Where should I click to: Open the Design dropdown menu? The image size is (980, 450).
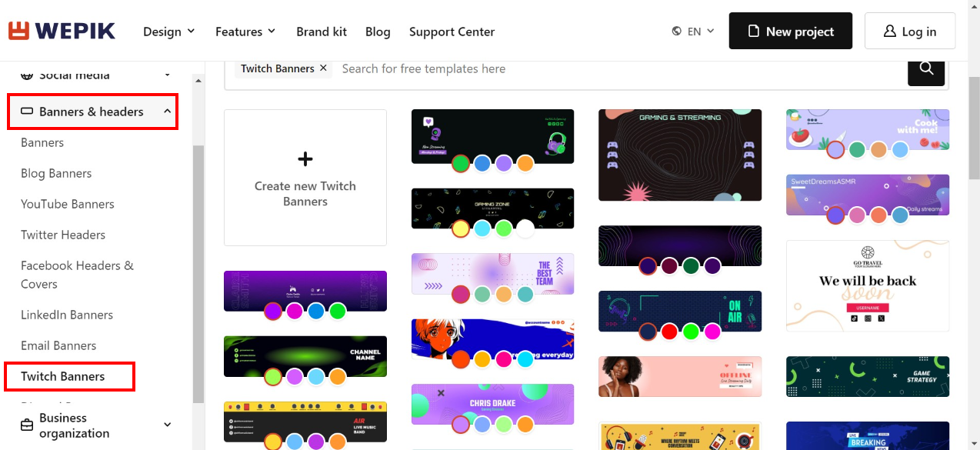pyautogui.click(x=169, y=32)
